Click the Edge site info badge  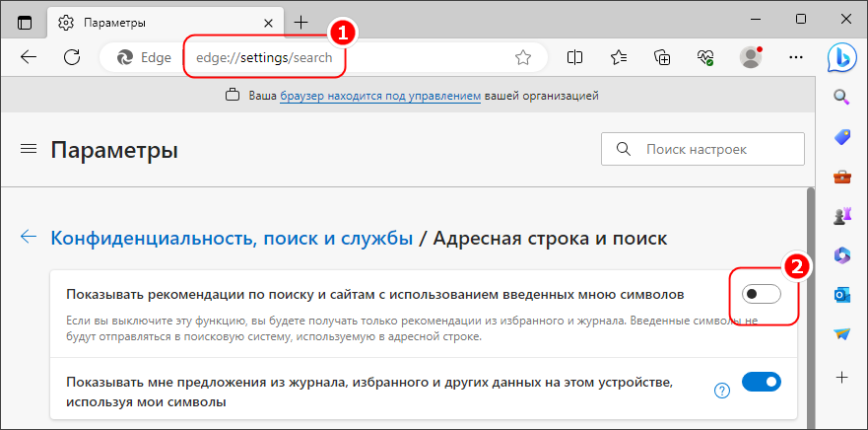[145, 57]
